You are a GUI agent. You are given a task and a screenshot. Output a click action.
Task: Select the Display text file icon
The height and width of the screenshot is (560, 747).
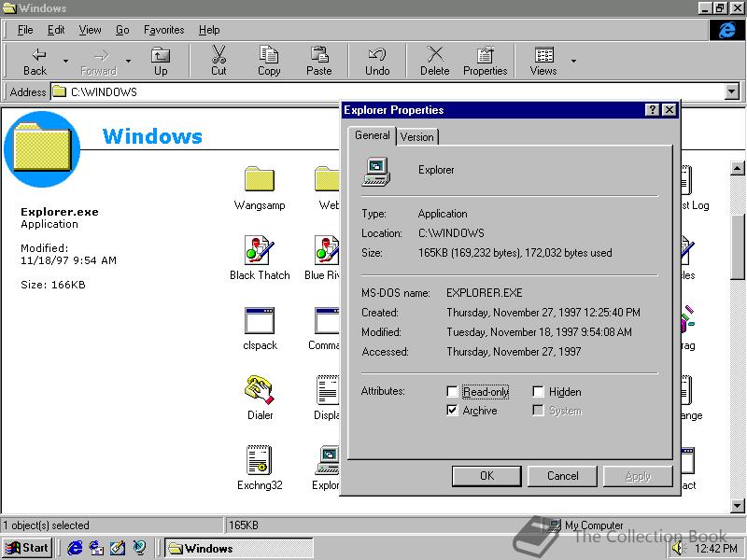(327, 398)
